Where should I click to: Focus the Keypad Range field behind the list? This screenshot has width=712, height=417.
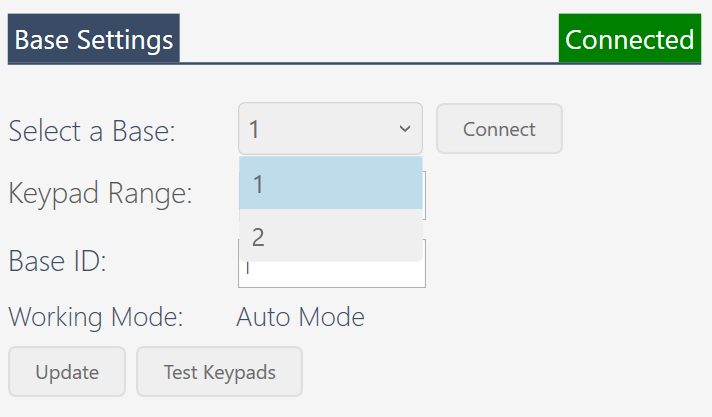424,195
